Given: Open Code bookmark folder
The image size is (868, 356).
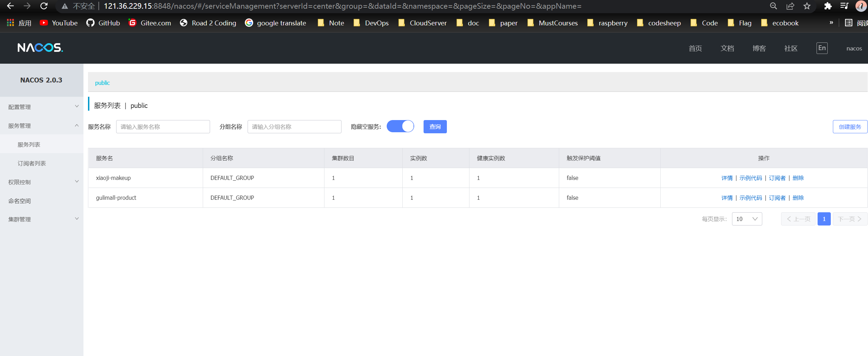Looking at the screenshot, I should 704,23.
